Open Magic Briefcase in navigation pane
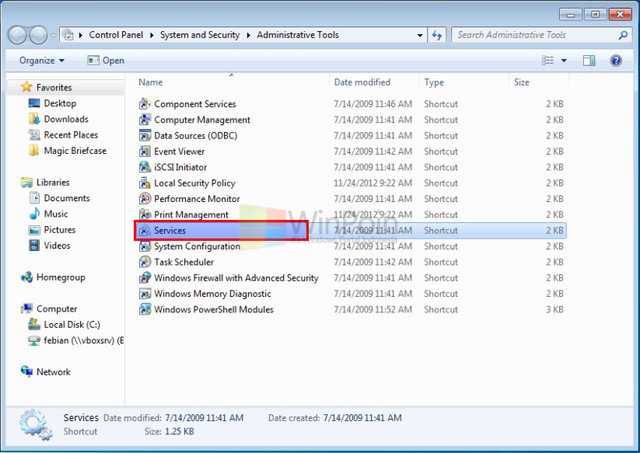 pyautogui.click(x=75, y=151)
